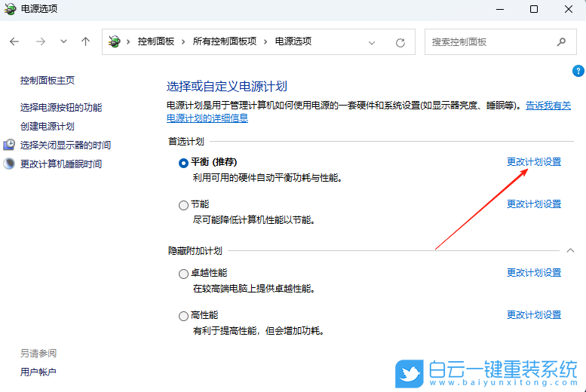Open 选择关闭显示器的时间 link
The width and height of the screenshot is (586, 392).
(66, 145)
